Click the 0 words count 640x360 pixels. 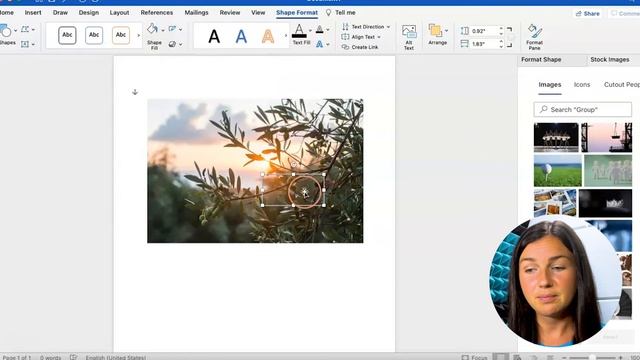point(50,357)
